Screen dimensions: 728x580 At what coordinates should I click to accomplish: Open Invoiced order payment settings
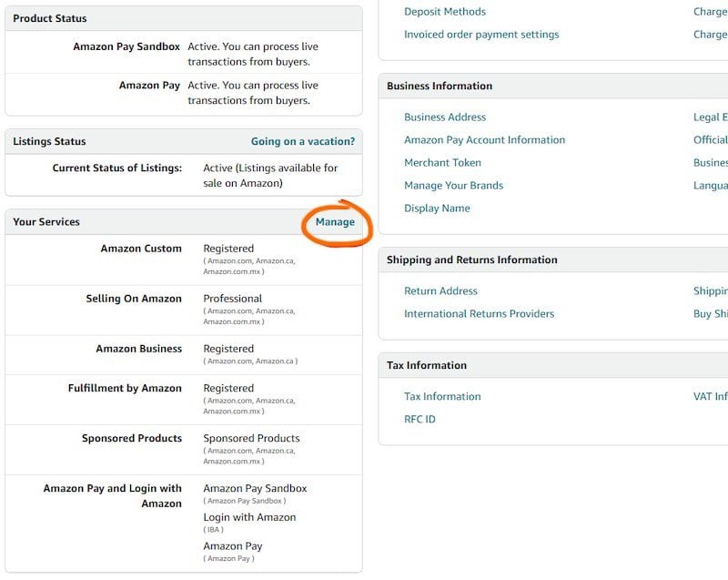481,35
